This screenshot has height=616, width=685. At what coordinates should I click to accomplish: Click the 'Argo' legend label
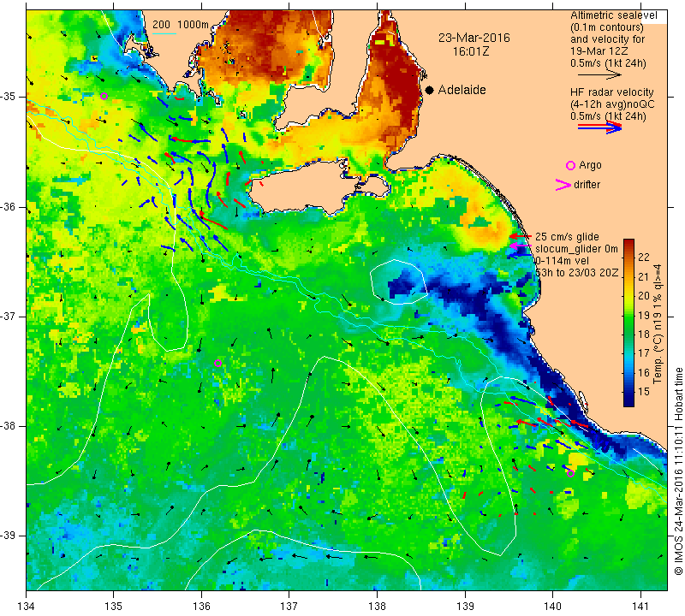(x=590, y=165)
